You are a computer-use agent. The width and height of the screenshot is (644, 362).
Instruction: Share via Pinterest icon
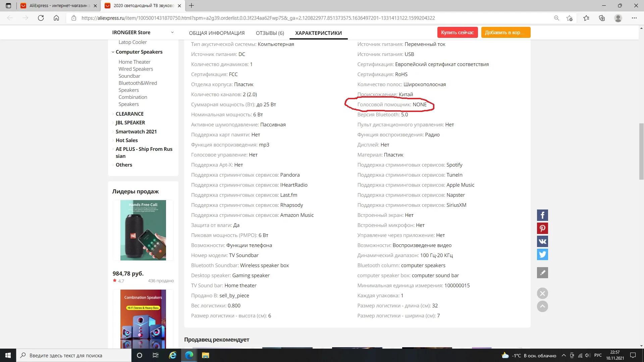click(542, 228)
